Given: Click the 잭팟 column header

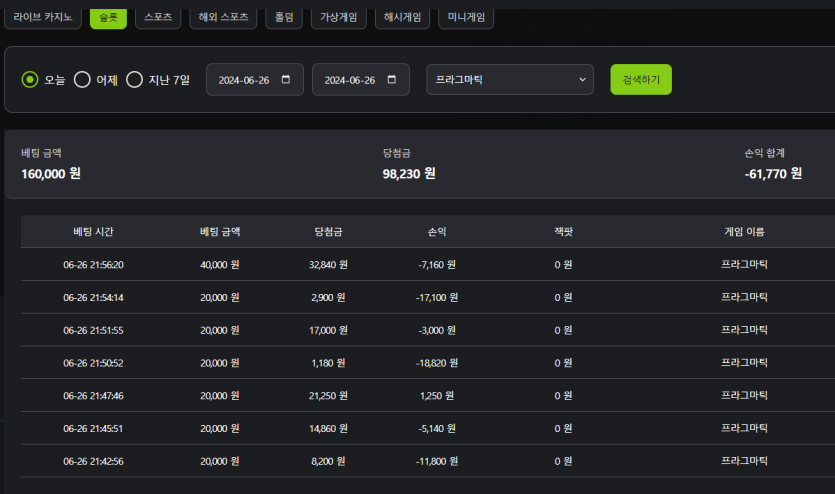Looking at the screenshot, I should pos(563,232).
